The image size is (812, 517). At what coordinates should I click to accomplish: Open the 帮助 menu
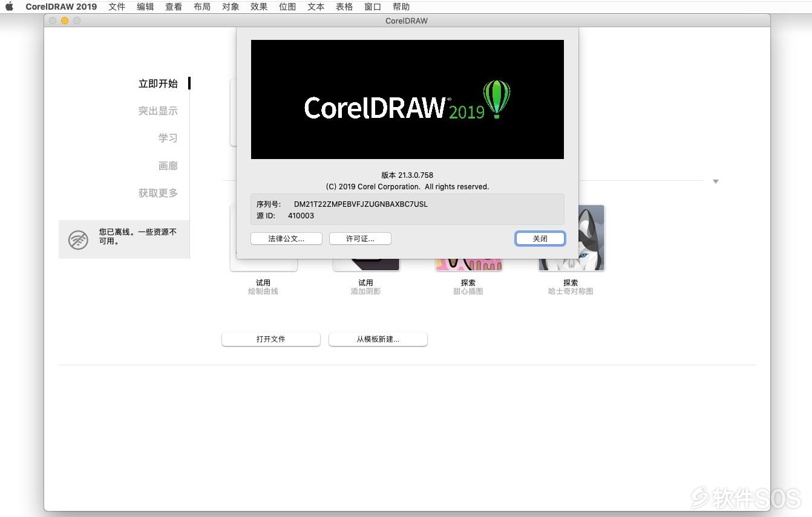click(401, 7)
